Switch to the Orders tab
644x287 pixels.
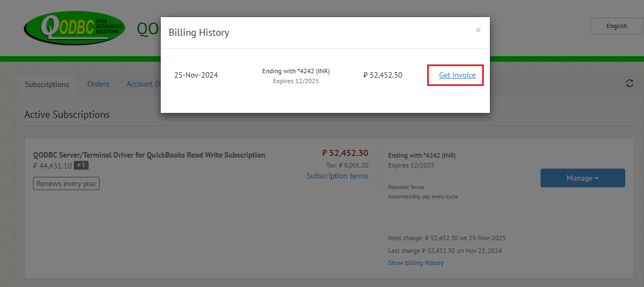pyautogui.click(x=98, y=84)
